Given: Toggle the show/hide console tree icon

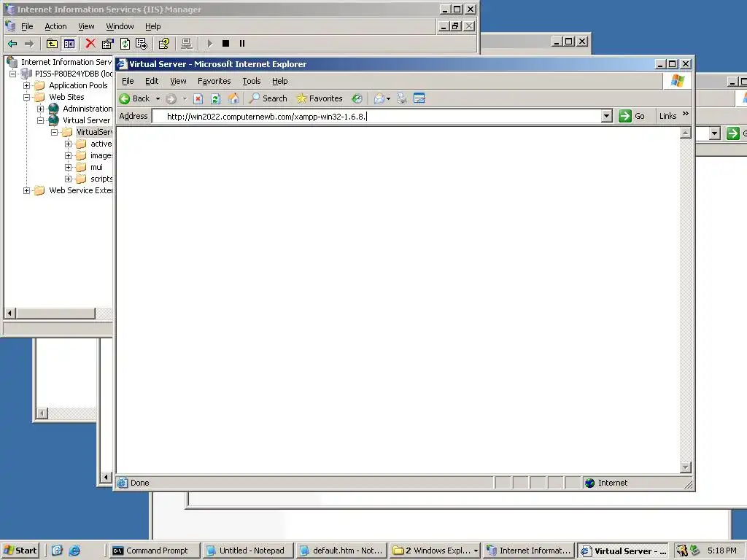Looking at the screenshot, I should click(69, 44).
